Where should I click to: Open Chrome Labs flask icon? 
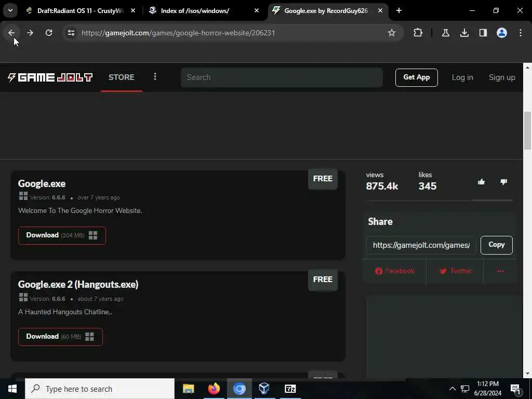click(x=445, y=33)
